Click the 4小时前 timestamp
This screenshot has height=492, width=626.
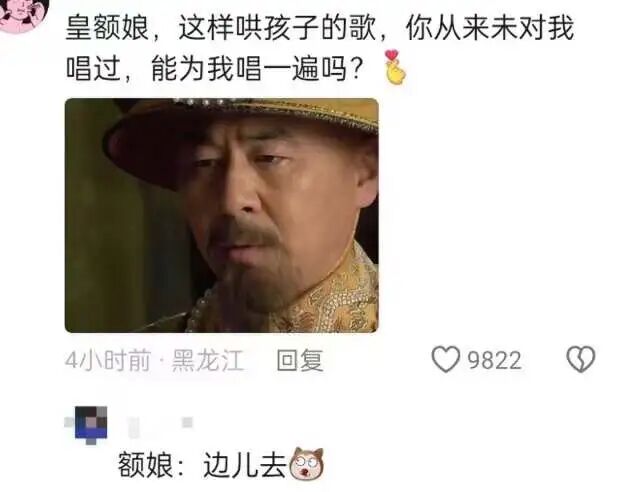click(108, 360)
